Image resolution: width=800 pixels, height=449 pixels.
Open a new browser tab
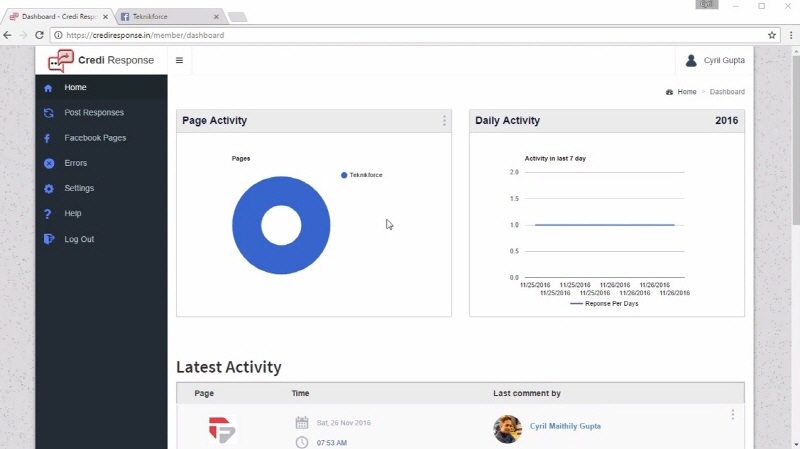237,17
